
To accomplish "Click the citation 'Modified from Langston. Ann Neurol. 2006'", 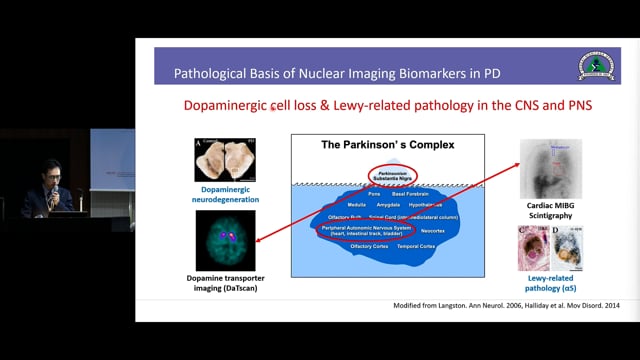I will click(457, 305).
